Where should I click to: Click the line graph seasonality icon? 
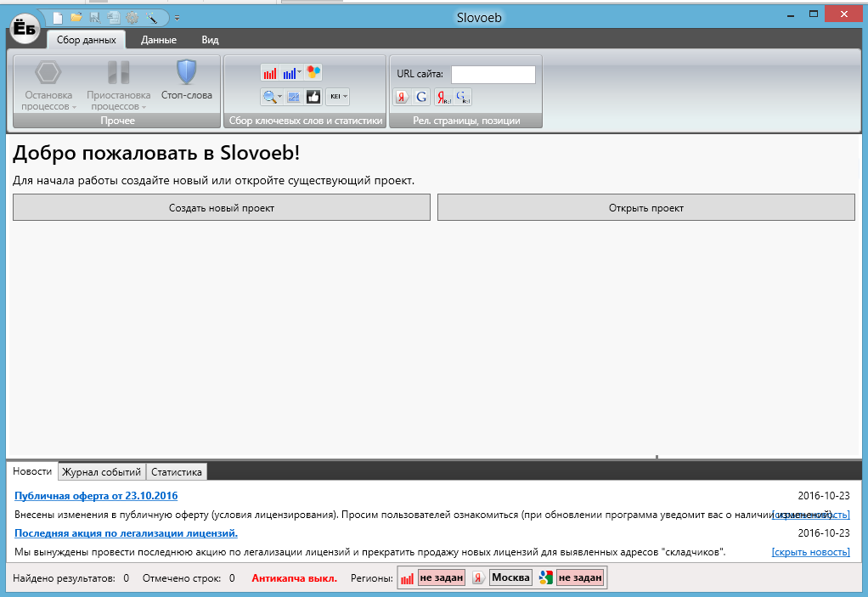coord(294,97)
